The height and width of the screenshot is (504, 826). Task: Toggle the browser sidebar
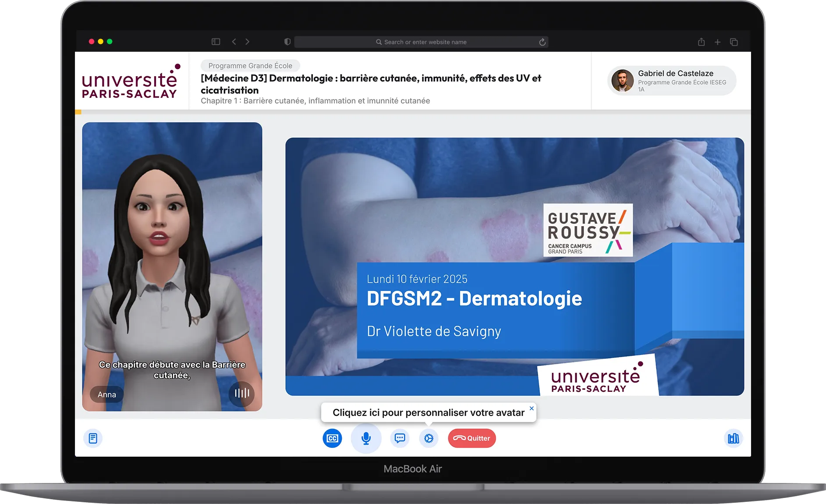click(216, 42)
